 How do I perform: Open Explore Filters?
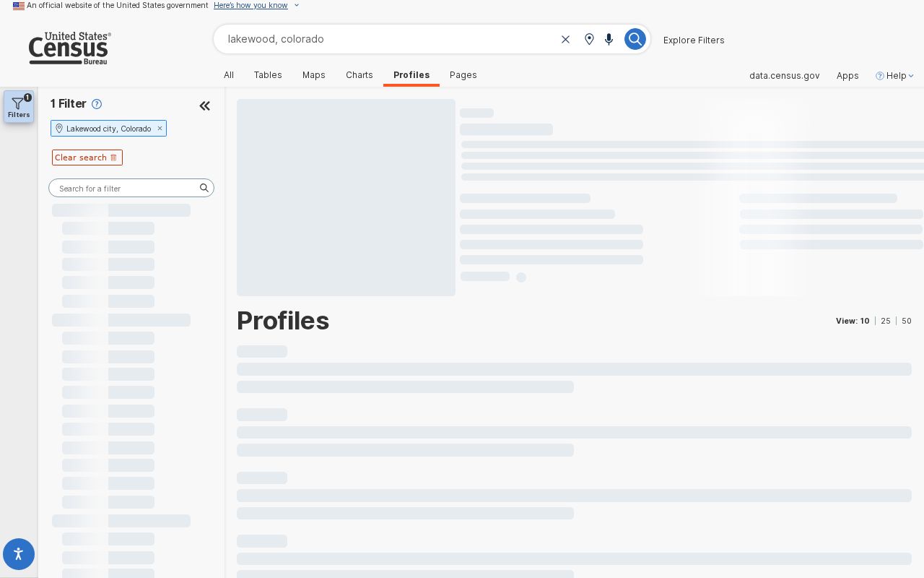[694, 40]
